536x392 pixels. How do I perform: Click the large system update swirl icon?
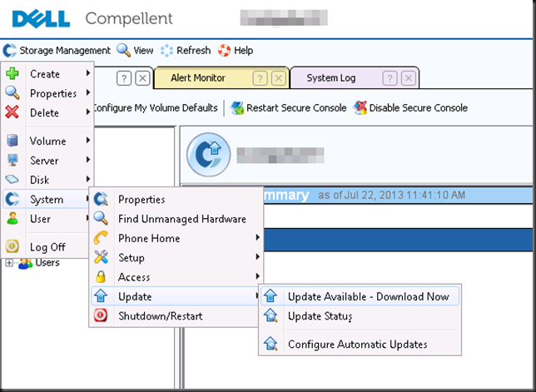pos(209,155)
